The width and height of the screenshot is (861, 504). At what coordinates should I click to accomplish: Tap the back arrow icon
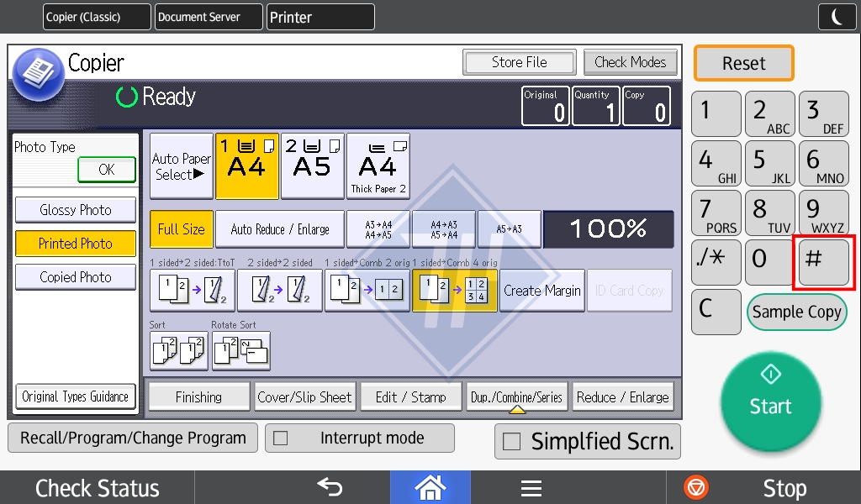pyautogui.click(x=329, y=487)
